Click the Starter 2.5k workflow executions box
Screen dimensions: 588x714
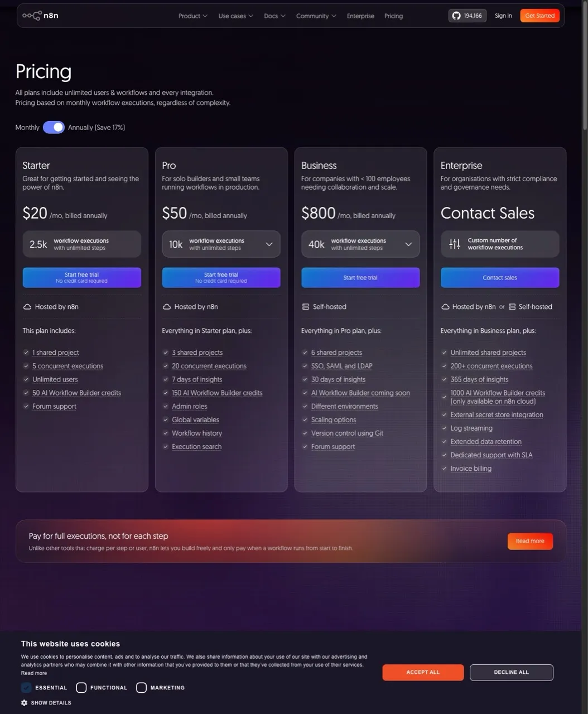coord(81,244)
